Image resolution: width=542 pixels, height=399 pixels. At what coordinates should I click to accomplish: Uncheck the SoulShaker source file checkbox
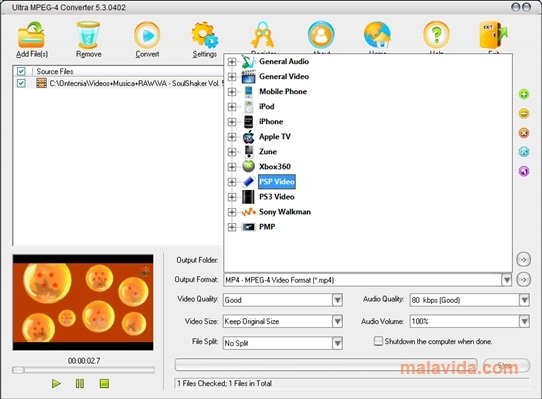click(x=21, y=83)
